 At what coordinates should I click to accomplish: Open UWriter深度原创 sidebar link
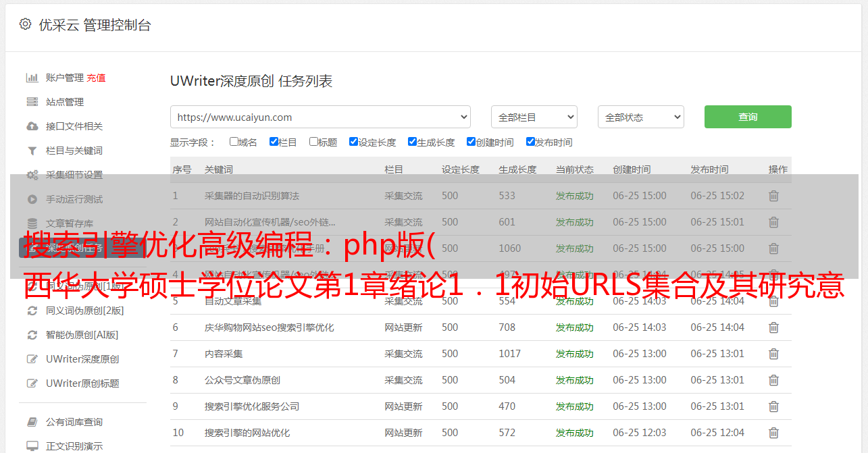82,359
